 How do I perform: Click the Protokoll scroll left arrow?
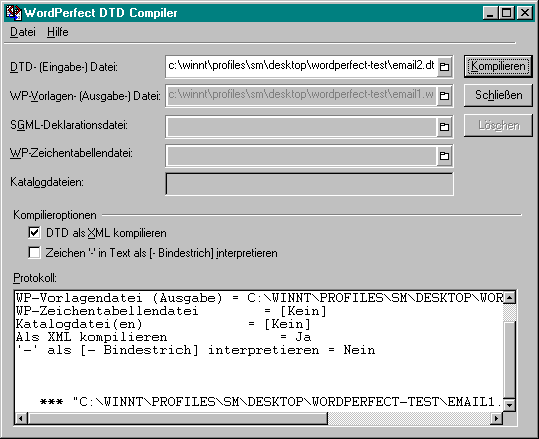(21, 418)
